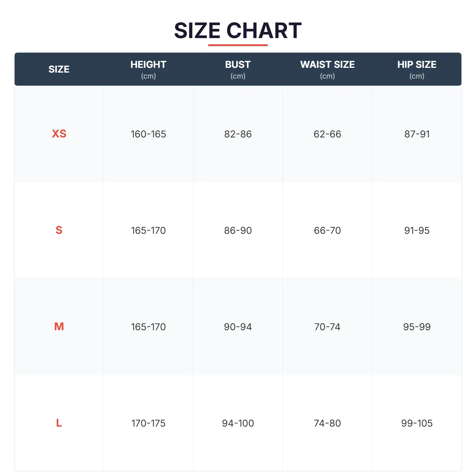The image size is (476, 476).
Task: Click the 87-91 hip value
Action: click(417, 134)
